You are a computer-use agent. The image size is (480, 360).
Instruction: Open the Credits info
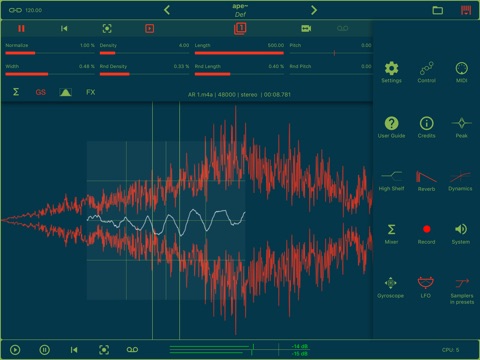click(x=427, y=124)
